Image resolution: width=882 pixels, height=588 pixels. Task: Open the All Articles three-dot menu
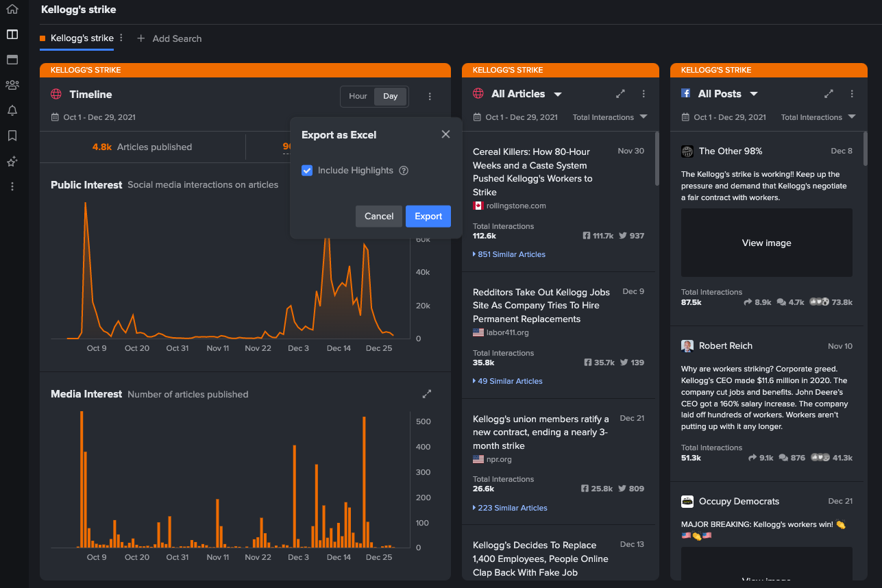pos(644,94)
